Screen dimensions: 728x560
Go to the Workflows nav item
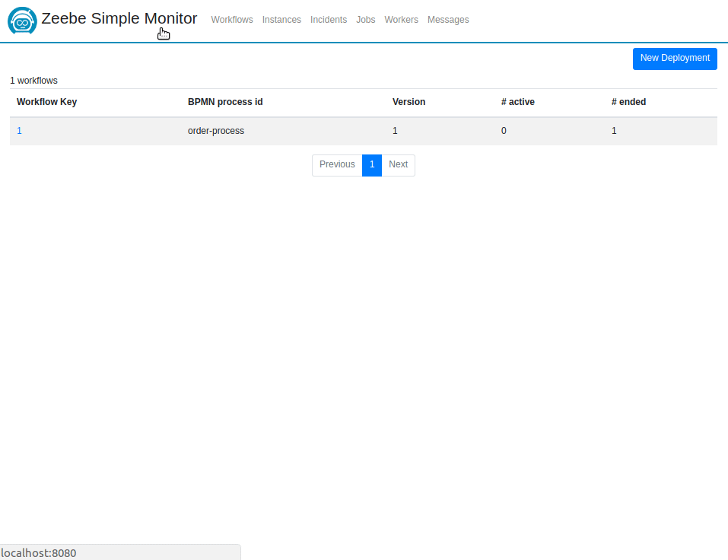232,20
